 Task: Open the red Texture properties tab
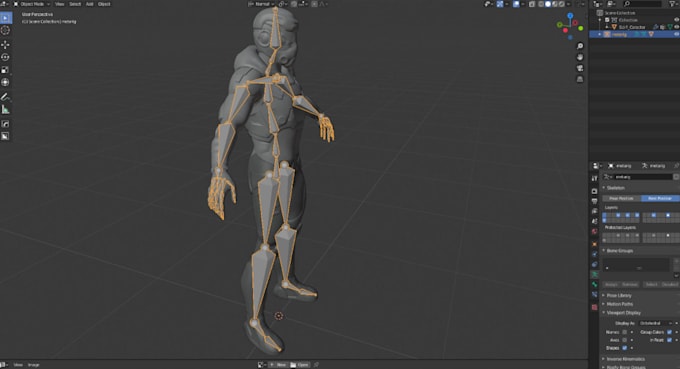coord(594,307)
